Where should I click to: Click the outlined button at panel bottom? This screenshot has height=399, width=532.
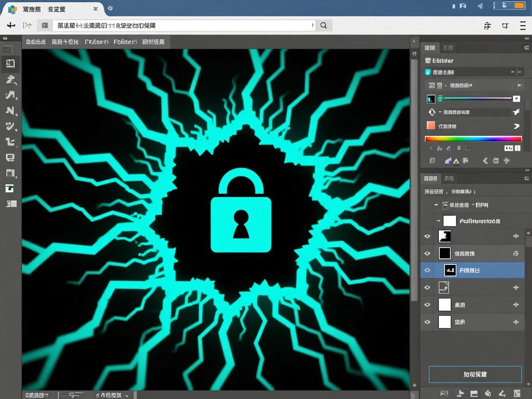475,375
